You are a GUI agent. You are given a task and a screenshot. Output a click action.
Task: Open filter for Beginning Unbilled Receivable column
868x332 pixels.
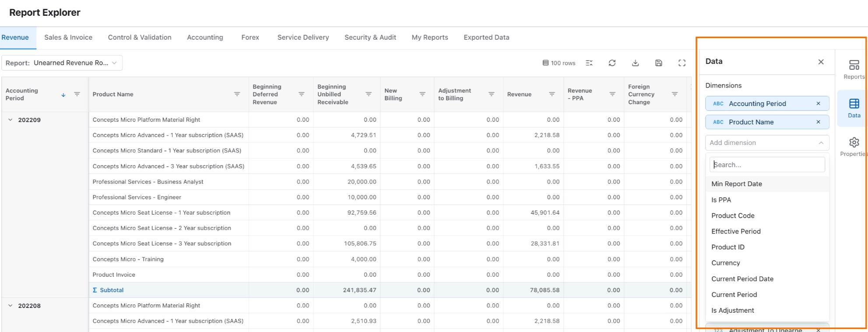click(x=369, y=94)
